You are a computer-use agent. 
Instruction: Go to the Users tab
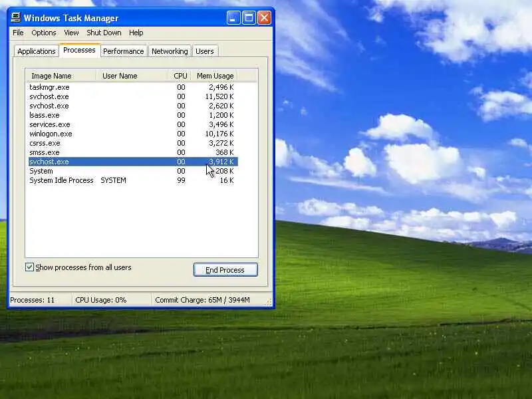click(205, 51)
